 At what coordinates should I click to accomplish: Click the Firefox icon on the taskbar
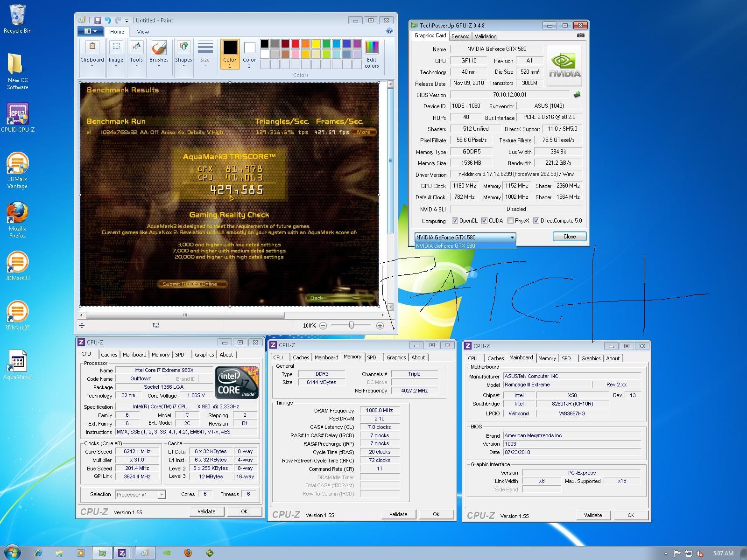click(188, 553)
